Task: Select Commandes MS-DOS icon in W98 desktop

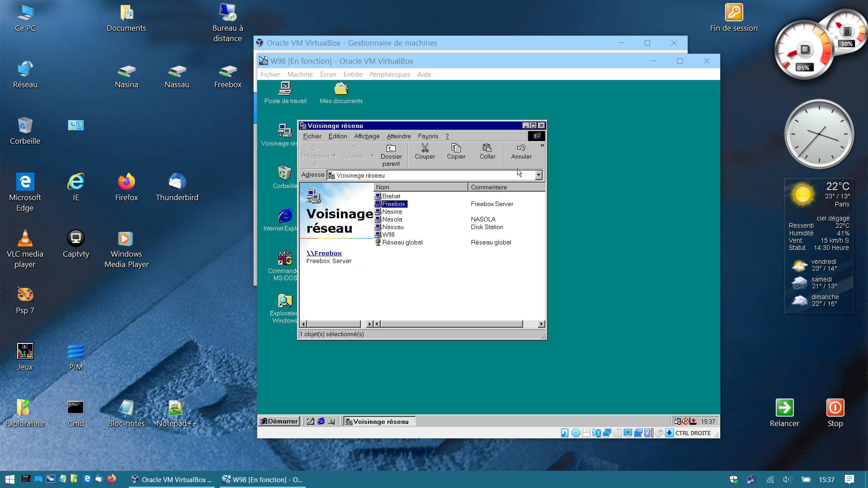Action: (285, 266)
